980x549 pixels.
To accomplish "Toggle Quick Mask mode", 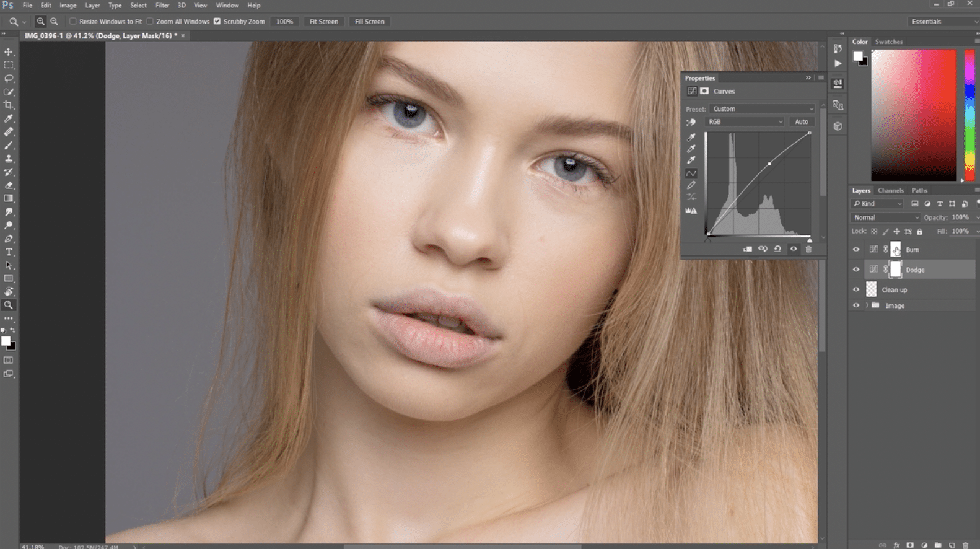I will click(9, 360).
